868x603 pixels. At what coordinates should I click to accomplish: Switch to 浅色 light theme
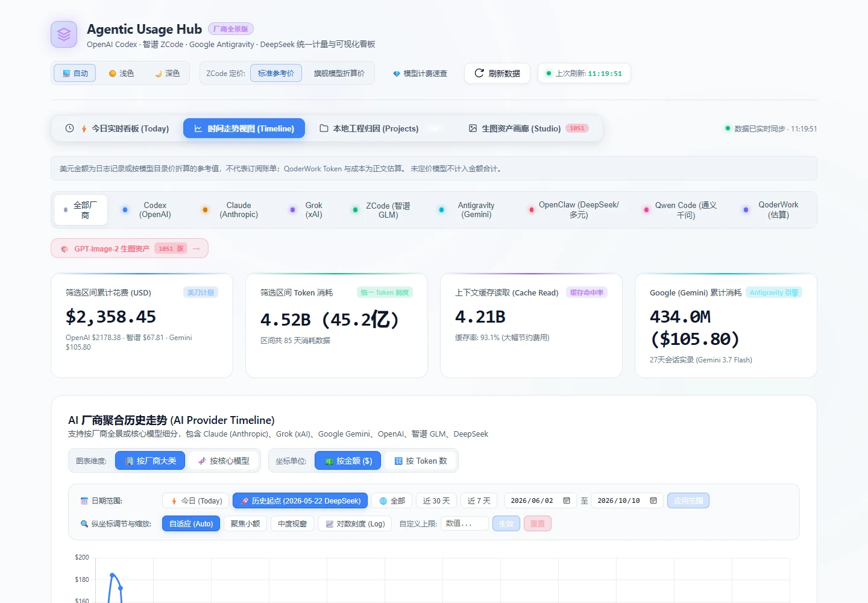[121, 74]
